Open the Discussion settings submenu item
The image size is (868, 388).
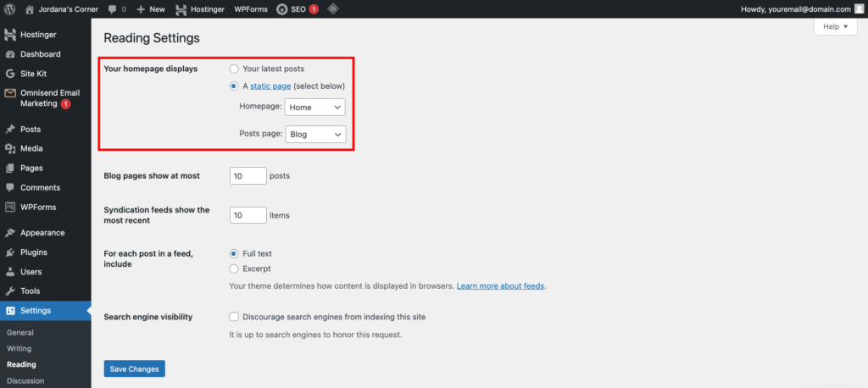pos(25,380)
